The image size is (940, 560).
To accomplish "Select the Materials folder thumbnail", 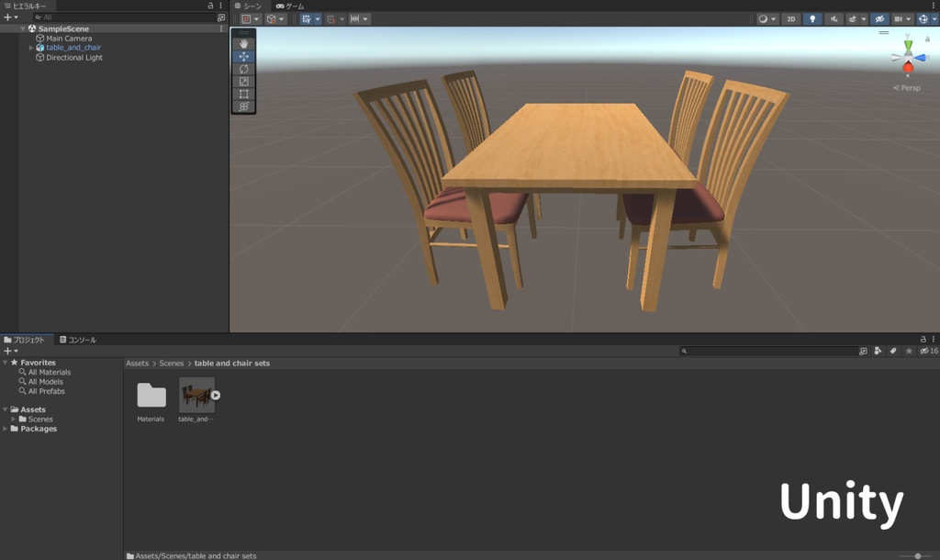I will coord(151,395).
